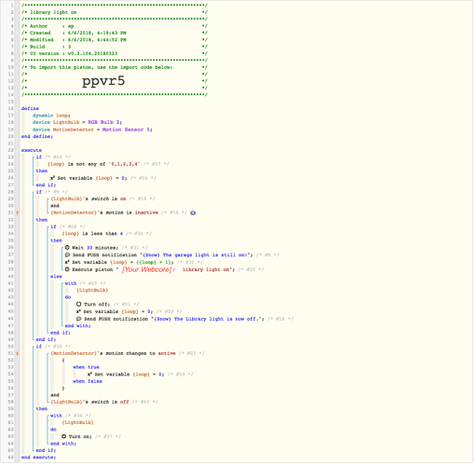Click the x² icon beside Set variable #26
The image size is (476, 466).
pos(52,179)
